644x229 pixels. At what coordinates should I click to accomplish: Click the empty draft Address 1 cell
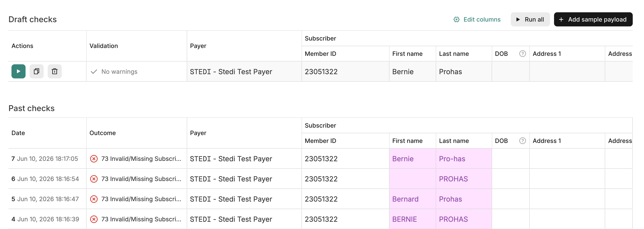pyautogui.click(x=567, y=72)
